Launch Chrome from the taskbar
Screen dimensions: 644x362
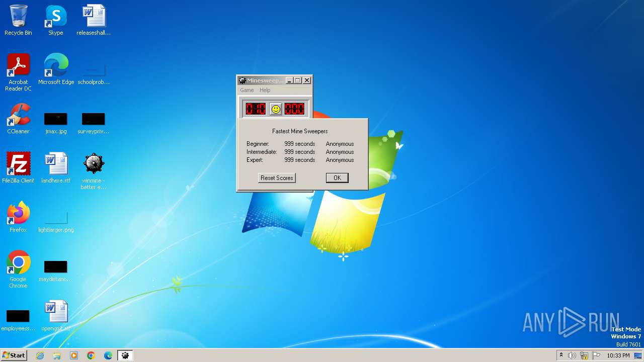[91, 355]
